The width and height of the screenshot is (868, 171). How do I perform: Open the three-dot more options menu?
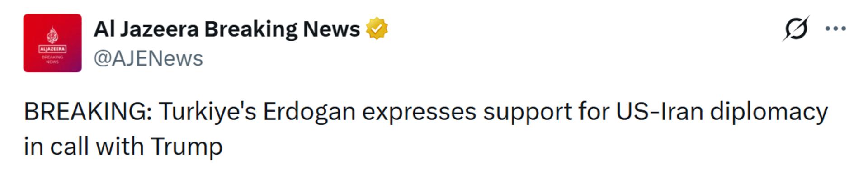(x=835, y=28)
